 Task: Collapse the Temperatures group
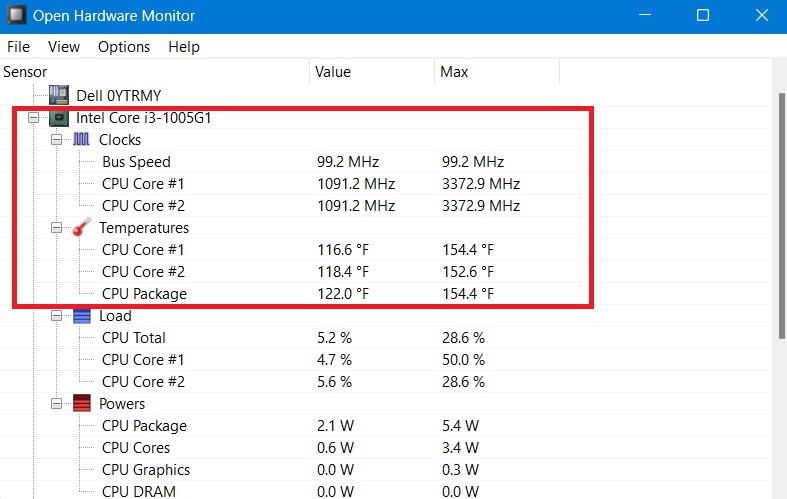pos(56,227)
